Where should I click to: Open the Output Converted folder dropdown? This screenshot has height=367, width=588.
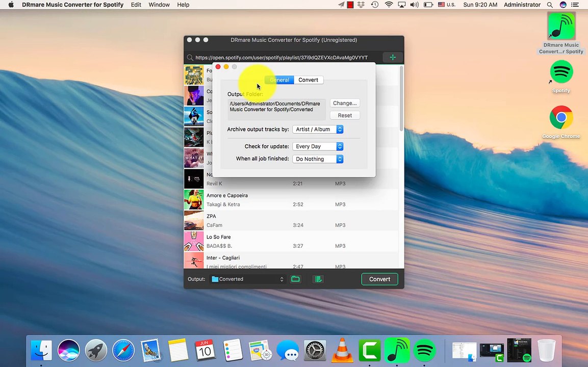[x=247, y=279]
